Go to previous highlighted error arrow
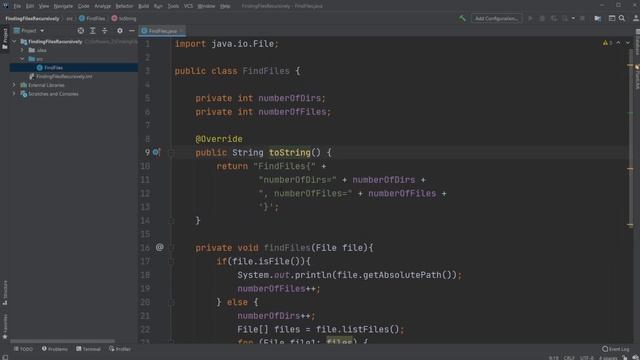 (618, 43)
